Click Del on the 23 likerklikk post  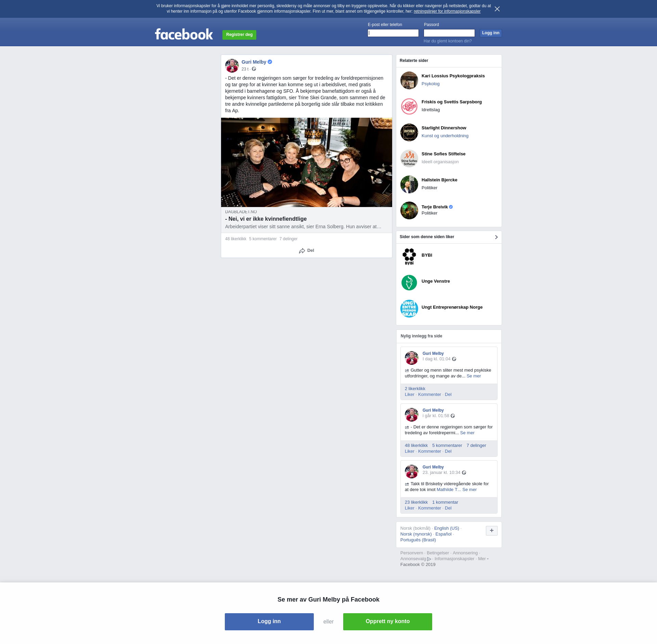(x=448, y=508)
